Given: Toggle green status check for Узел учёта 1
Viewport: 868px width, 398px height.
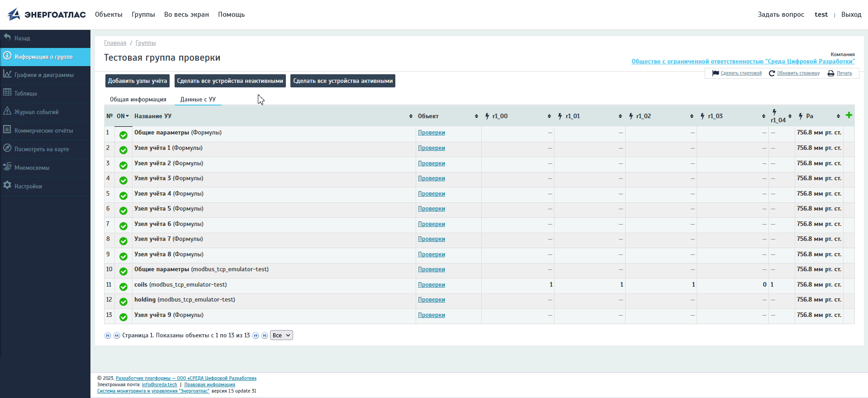Looking at the screenshot, I should (123, 150).
